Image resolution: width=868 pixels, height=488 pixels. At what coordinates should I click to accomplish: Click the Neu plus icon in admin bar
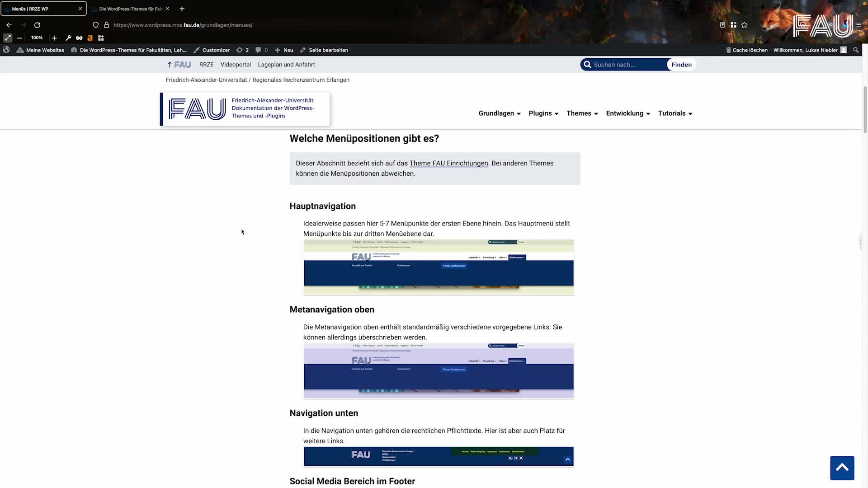pos(278,50)
